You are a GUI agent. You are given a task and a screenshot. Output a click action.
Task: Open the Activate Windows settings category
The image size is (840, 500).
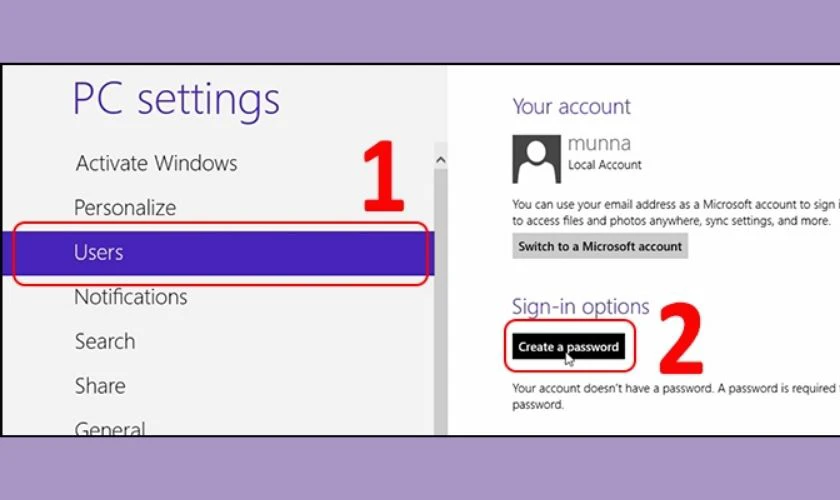pos(156,163)
